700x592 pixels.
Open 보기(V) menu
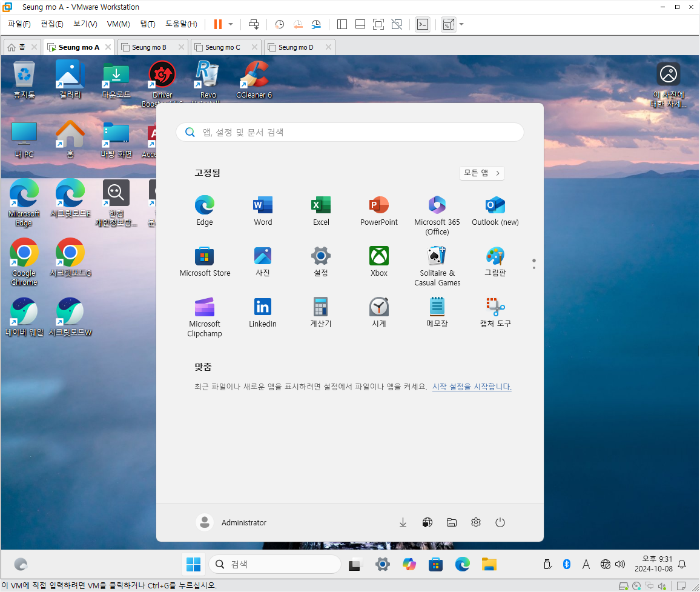pyautogui.click(x=85, y=24)
